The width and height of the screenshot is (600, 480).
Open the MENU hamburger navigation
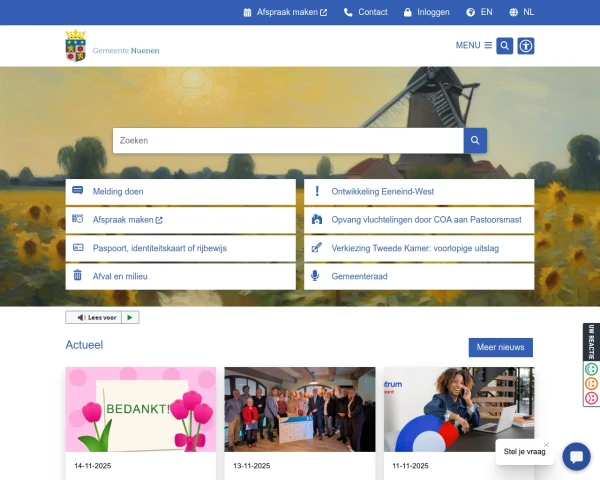474,45
